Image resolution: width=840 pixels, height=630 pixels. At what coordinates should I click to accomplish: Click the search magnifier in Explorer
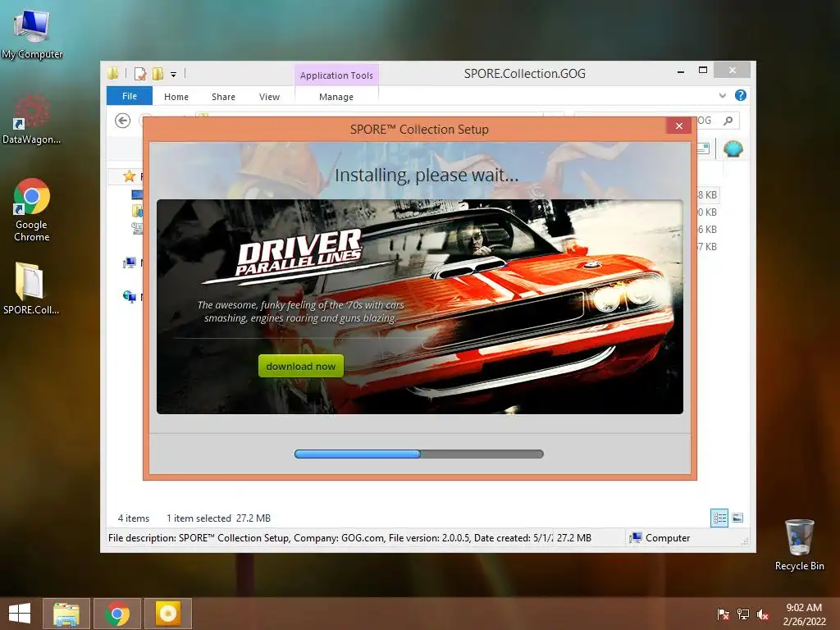pyautogui.click(x=728, y=121)
